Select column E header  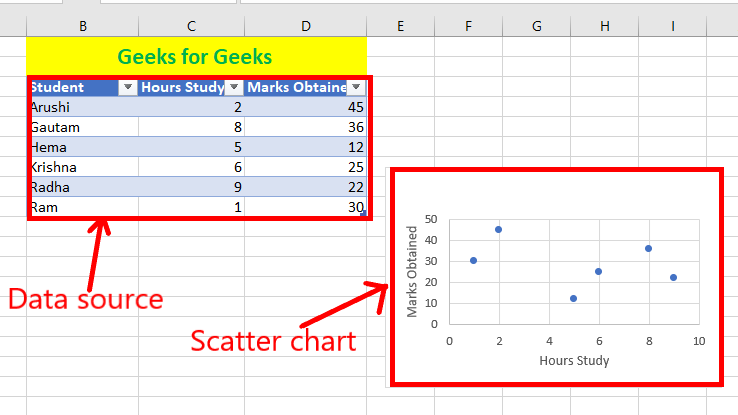tap(401, 26)
